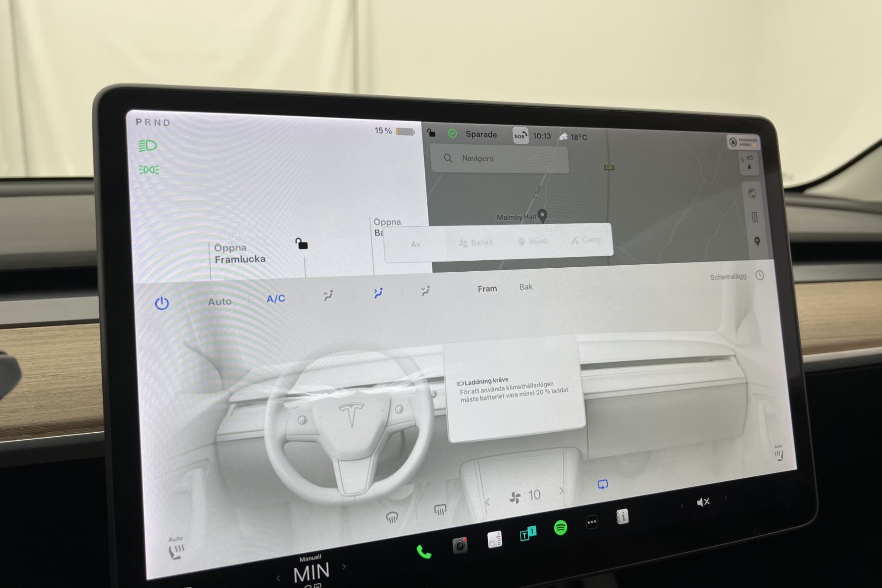This screenshot has height=588, width=882.
Task: Tap the 18°C outside temperature
Action: [x=579, y=137]
